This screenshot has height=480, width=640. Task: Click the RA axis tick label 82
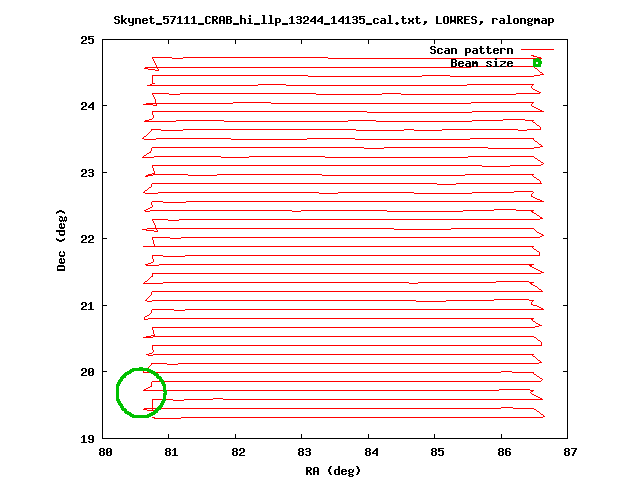click(238, 452)
